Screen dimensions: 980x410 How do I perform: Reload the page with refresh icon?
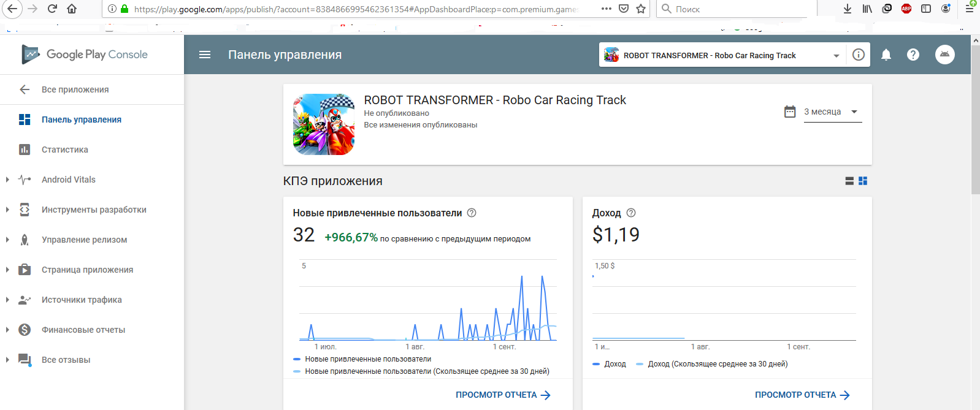(52, 9)
